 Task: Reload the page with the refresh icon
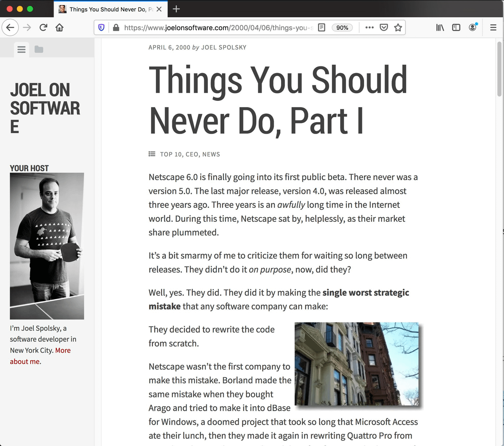point(43,28)
